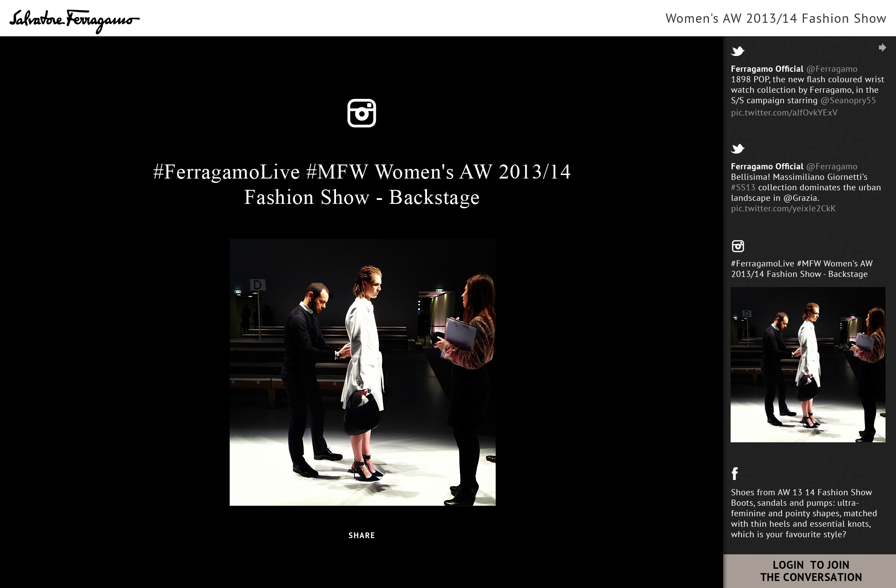Click the sidebar Instagram icon above Backstage post
Screen dimensions: 896x588
[738, 246]
